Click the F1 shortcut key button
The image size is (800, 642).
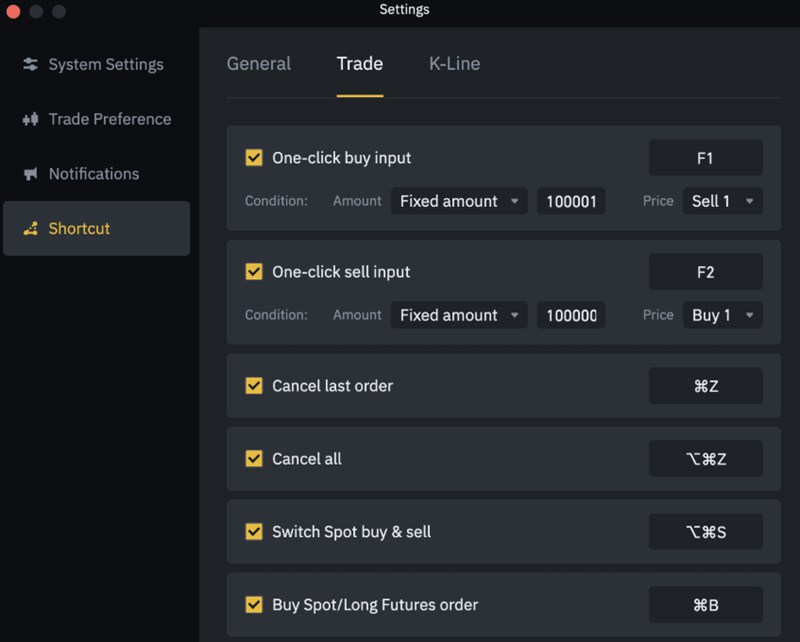tap(705, 158)
